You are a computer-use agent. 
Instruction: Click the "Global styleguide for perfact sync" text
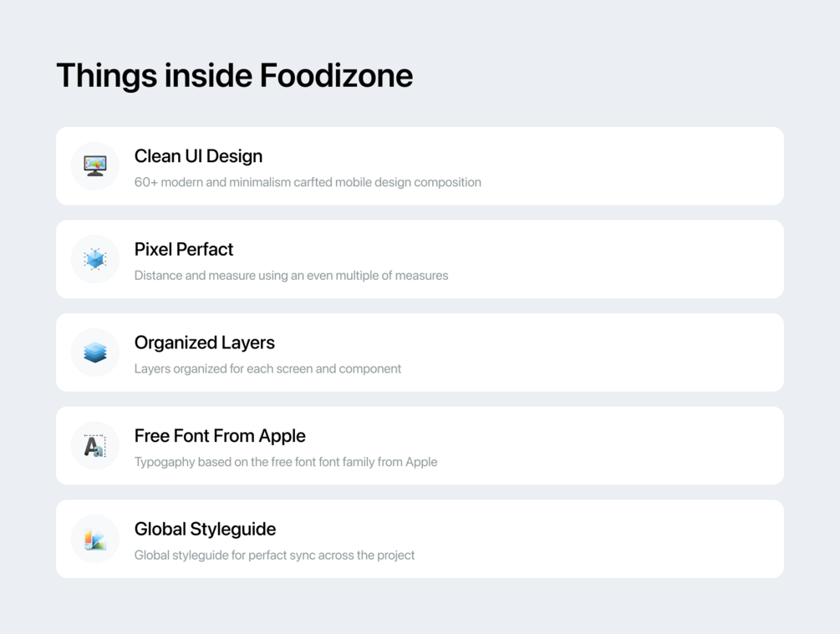[274, 555]
